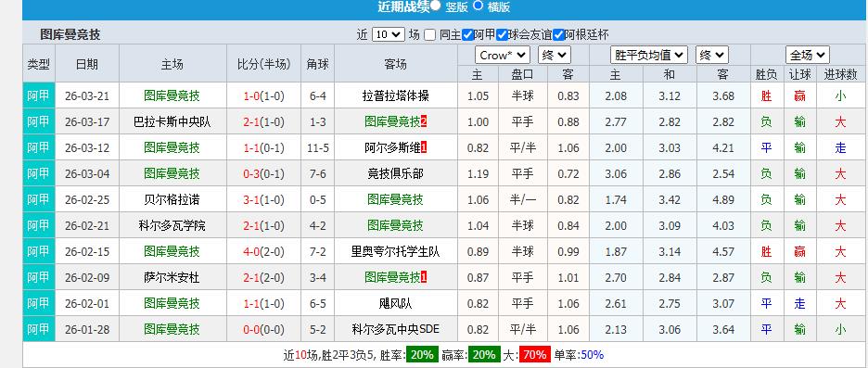Open opponent 拉普拉塔体操
Screen dimensions: 868x368
tap(395, 95)
